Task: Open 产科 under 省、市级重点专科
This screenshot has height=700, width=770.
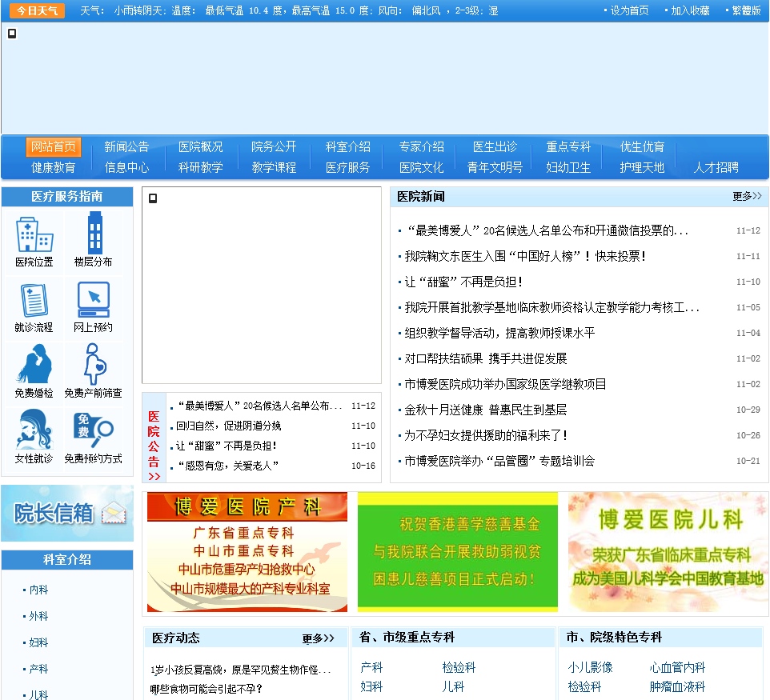Action: click(x=371, y=668)
